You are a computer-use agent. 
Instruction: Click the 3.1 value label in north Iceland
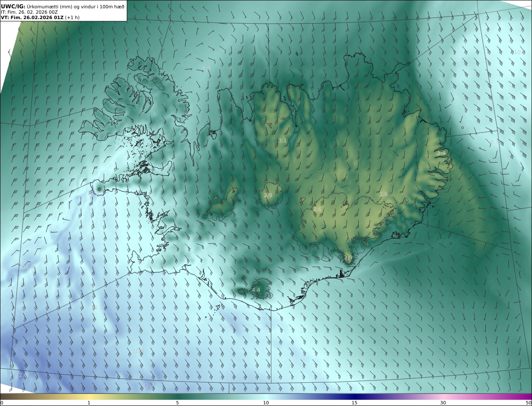(283, 141)
